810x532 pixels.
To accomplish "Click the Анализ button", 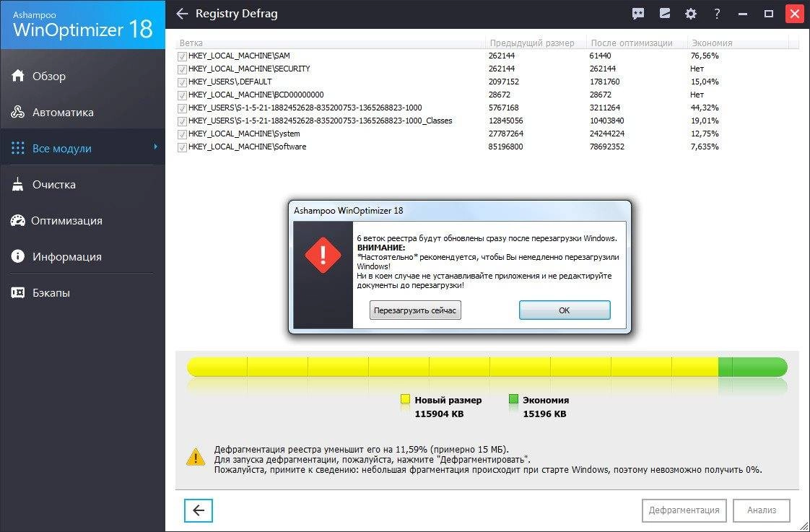I will [x=762, y=510].
